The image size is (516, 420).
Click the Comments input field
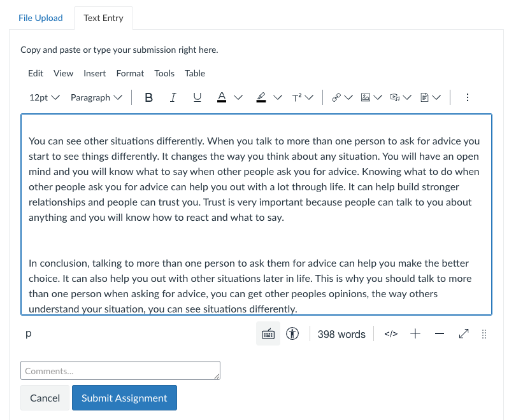pos(120,371)
